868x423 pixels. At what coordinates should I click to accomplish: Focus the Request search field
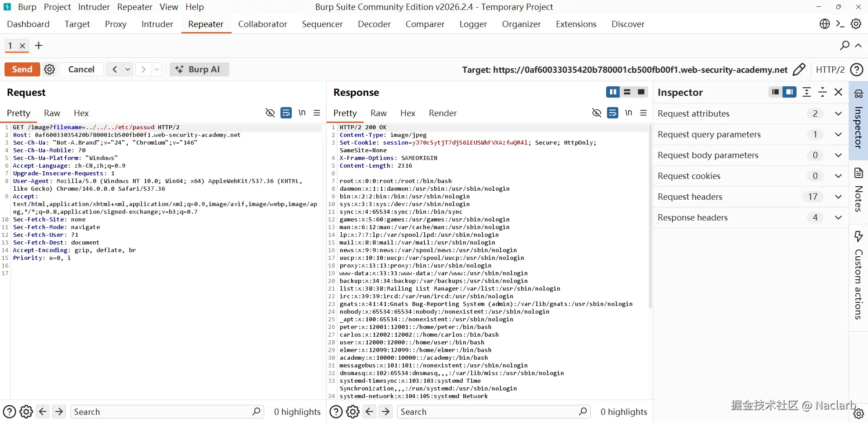[x=167, y=412]
